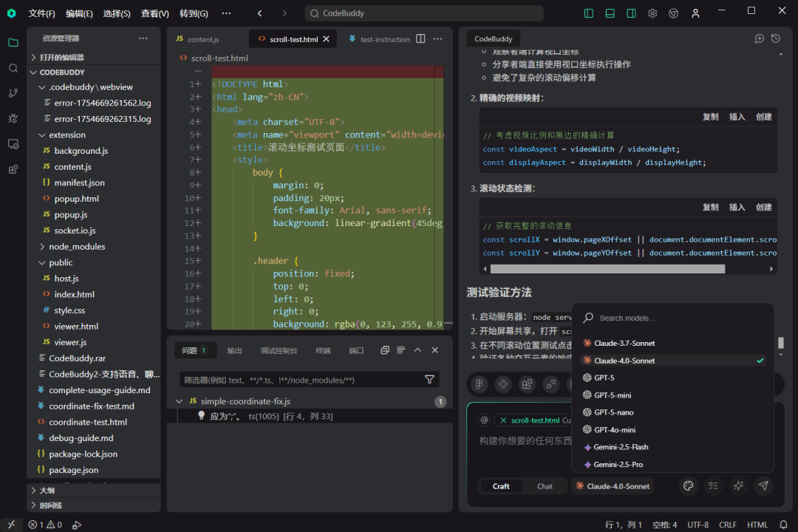The width and height of the screenshot is (798, 532).
Task: Click the remote window status bar icon
Action: (x=11, y=525)
